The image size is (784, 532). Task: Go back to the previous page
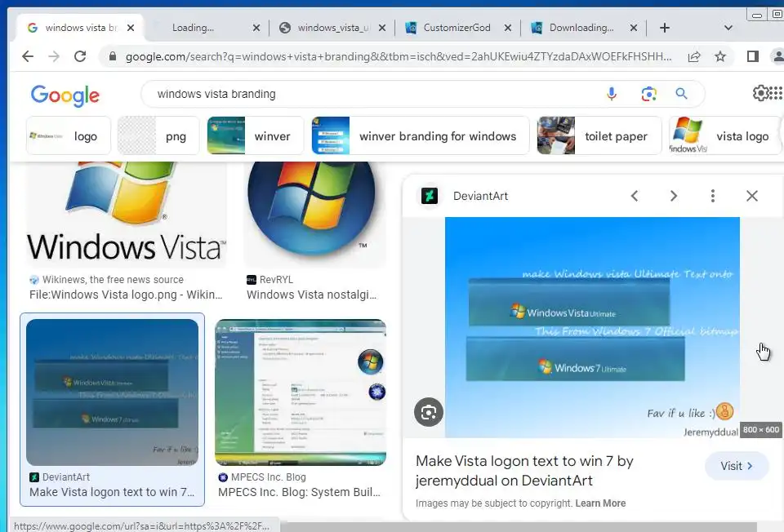coord(28,56)
